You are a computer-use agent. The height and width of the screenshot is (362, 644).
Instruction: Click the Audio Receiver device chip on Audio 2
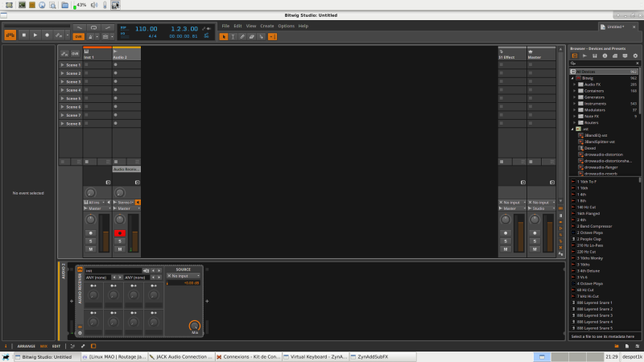tap(126, 169)
